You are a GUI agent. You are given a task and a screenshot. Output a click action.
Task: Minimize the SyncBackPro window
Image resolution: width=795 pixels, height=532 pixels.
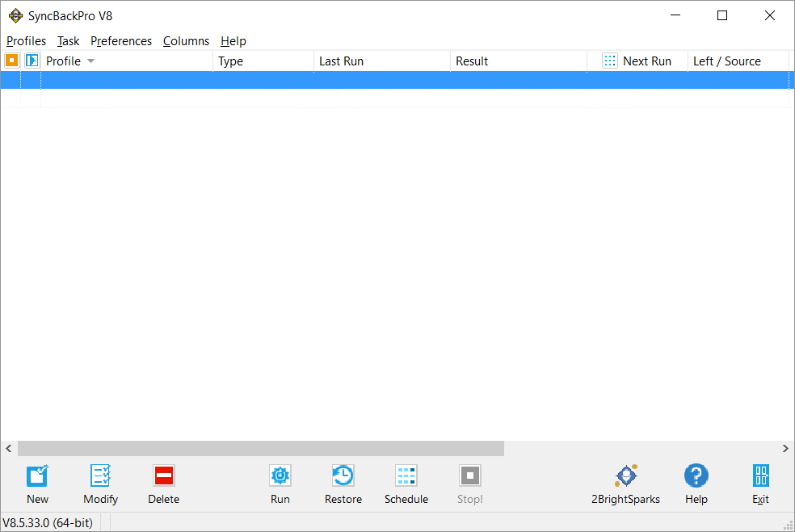tap(675, 15)
